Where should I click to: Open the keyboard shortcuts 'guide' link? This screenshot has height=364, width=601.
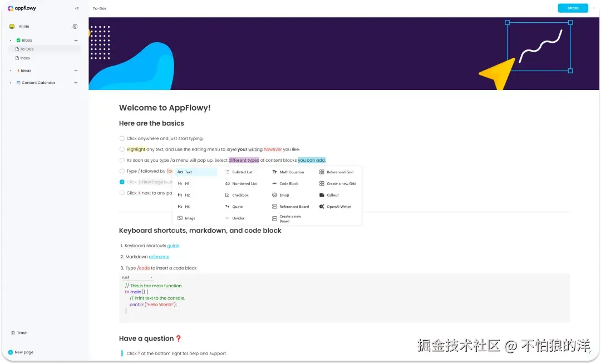pyautogui.click(x=173, y=245)
